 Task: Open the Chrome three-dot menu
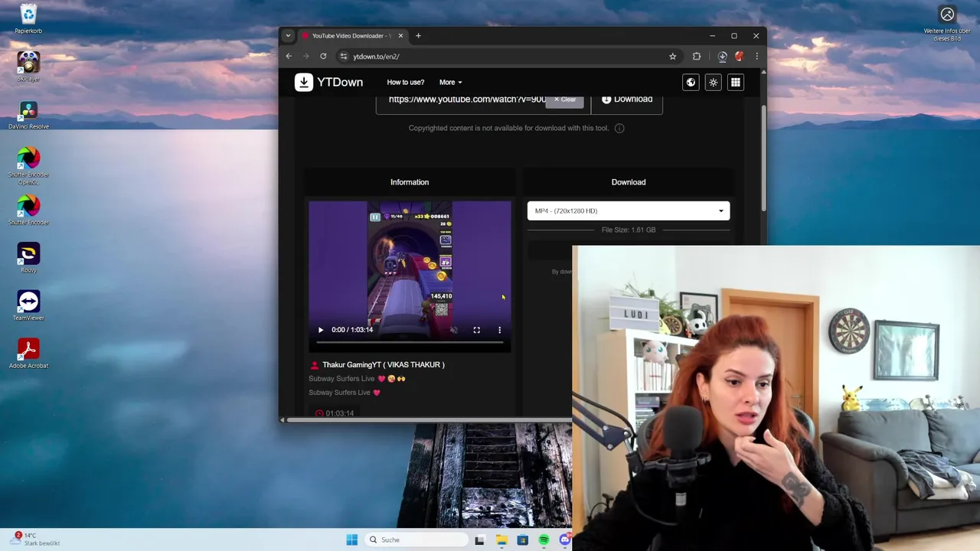pyautogui.click(x=756, y=56)
